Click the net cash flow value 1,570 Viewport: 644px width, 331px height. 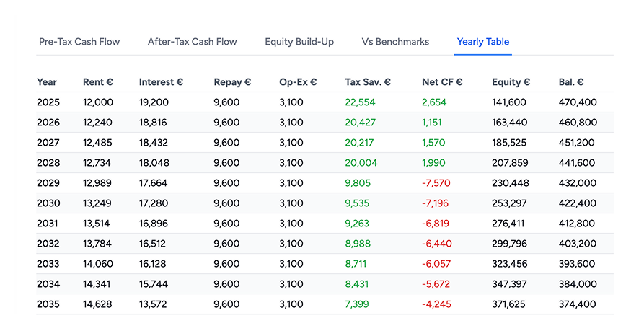coord(433,143)
